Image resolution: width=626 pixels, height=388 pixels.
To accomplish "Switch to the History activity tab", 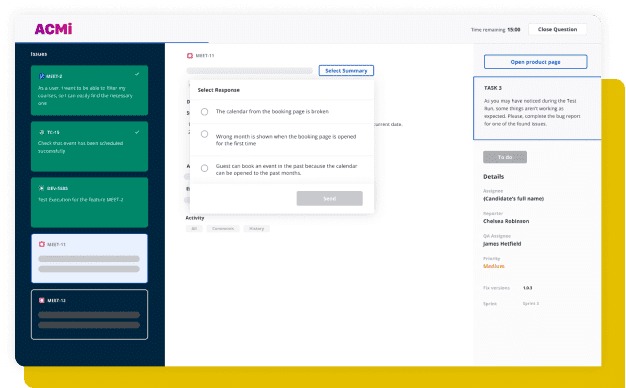I will coord(256,229).
